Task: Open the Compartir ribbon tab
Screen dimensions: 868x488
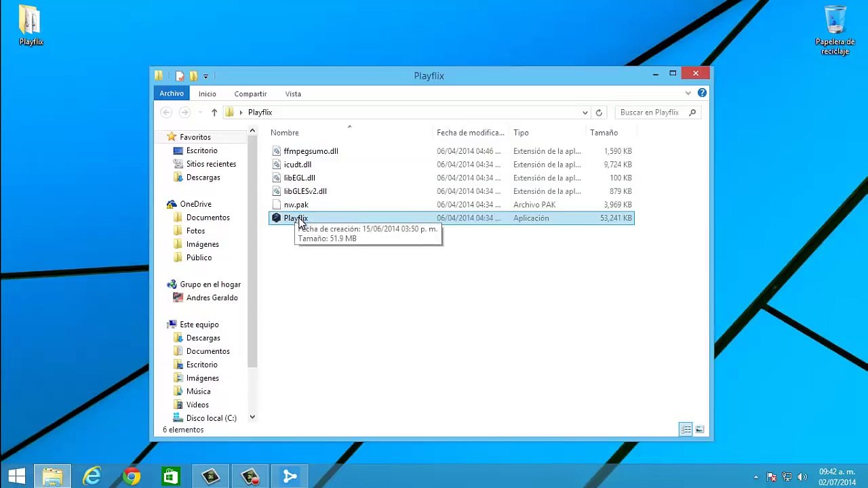Action: click(x=250, y=94)
